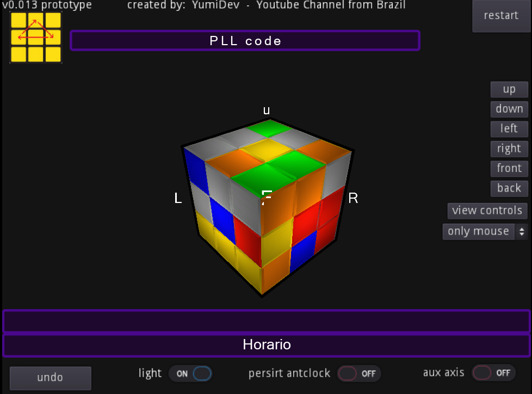Click the Horario bar
532x394 pixels.
[x=267, y=344]
